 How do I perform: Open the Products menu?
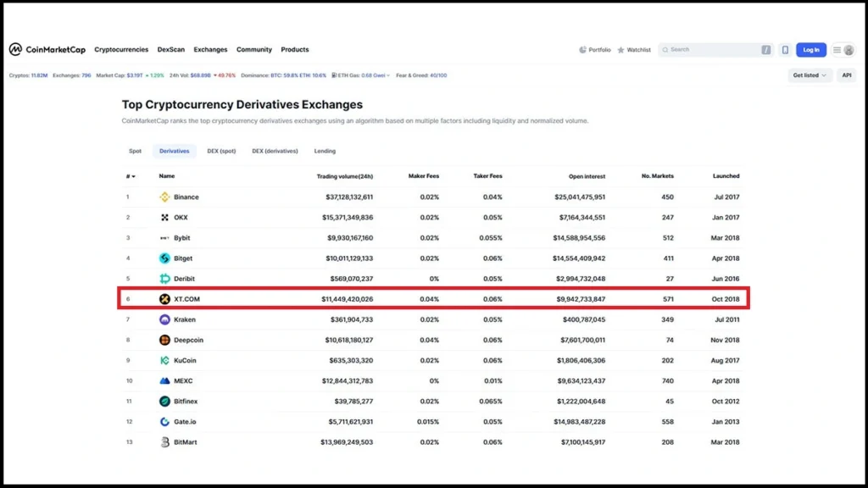point(294,50)
